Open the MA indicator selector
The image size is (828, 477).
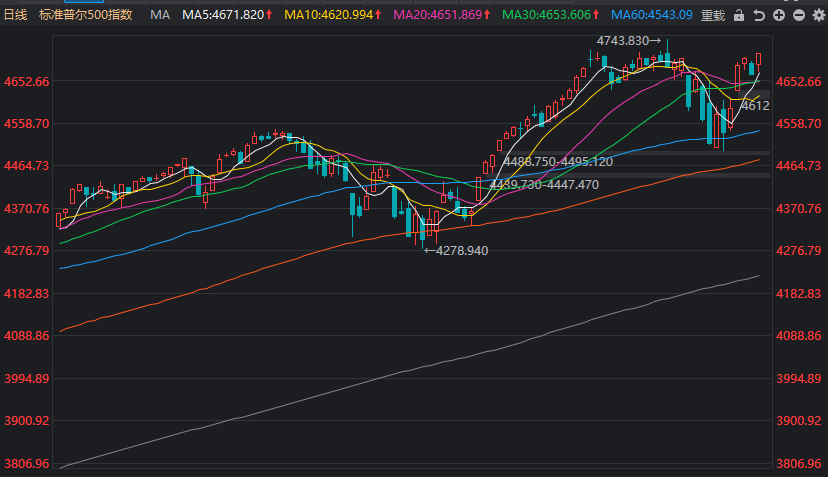(x=160, y=16)
